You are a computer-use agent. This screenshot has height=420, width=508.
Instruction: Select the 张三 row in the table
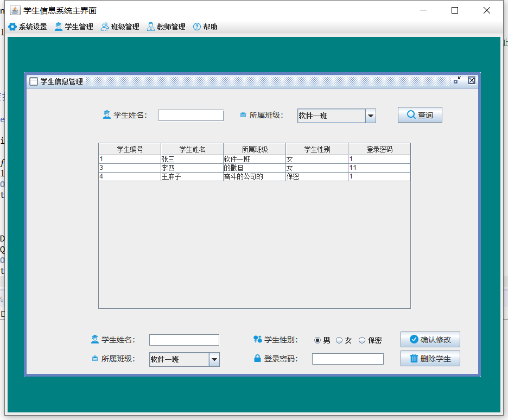pyautogui.click(x=191, y=159)
